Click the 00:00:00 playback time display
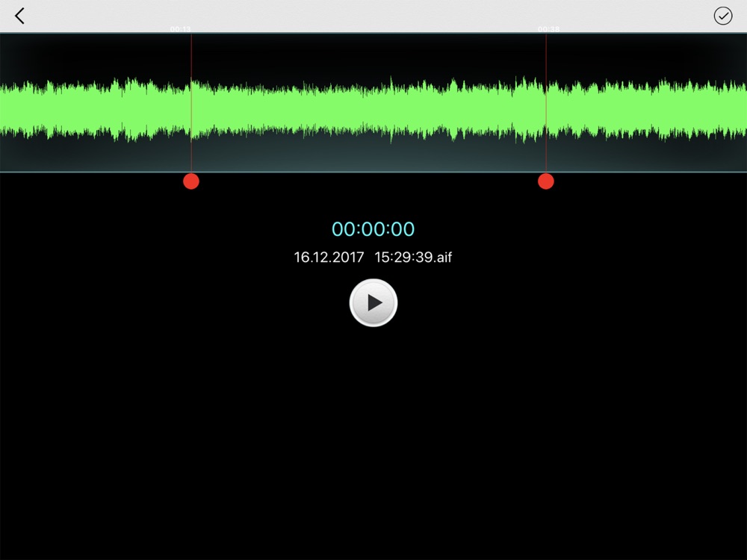The image size is (747, 560). click(373, 229)
